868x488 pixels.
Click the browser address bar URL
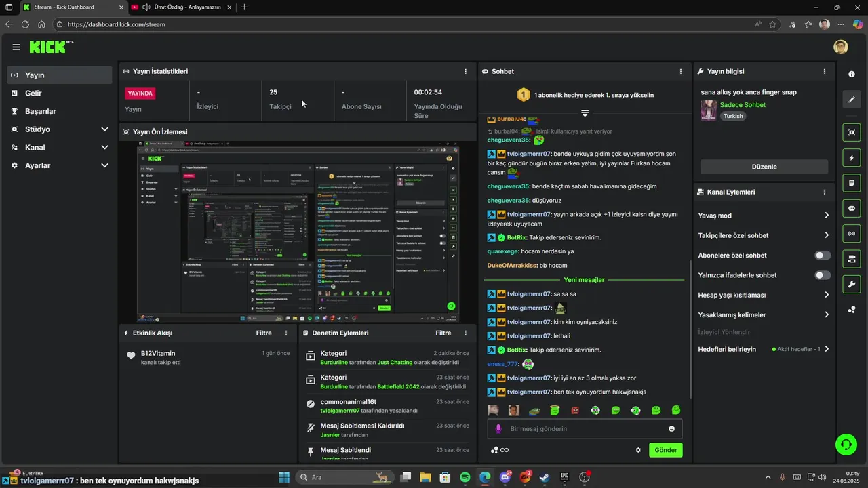(x=117, y=24)
